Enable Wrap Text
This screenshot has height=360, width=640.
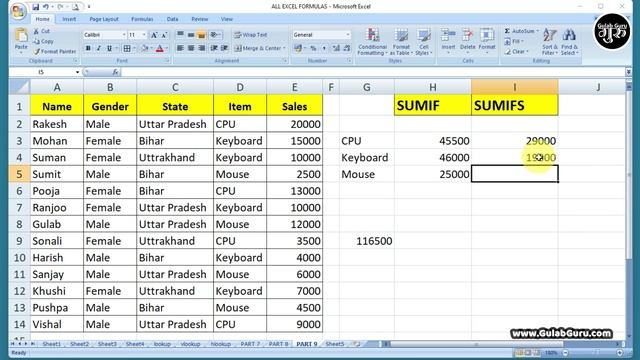[x=251, y=35]
